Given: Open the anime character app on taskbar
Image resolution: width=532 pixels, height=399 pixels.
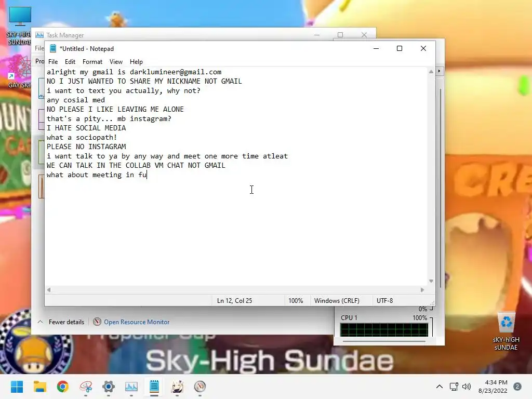Looking at the screenshot, I should (177, 387).
